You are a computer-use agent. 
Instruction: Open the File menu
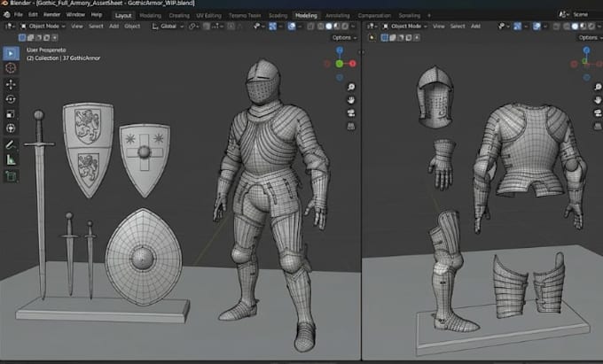[x=19, y=15]
